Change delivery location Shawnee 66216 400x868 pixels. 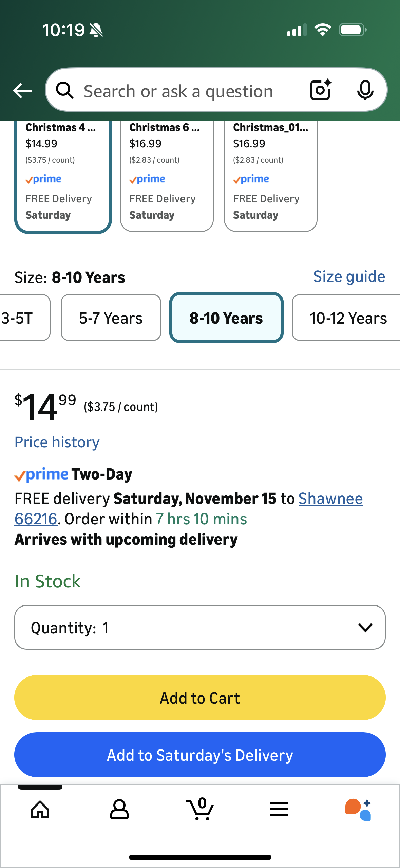pyautogui.click(x=330, y=499)
